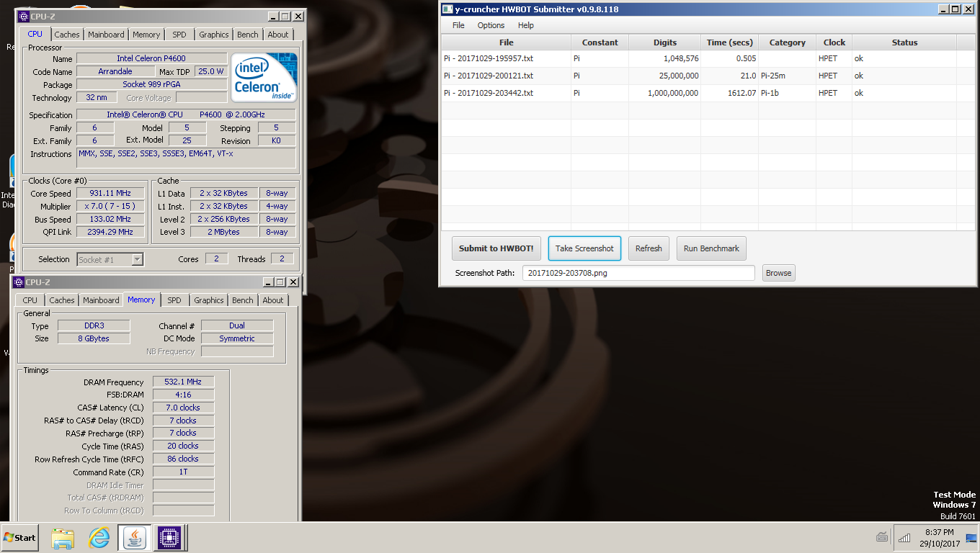Open Windows Explorer from the taskbar
The image size is (980, 553).
click(x=63, y=537)
